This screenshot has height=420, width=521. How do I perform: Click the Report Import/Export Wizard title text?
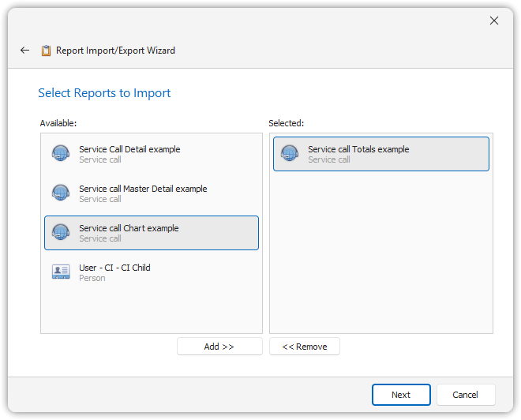click(x=115, y=51)
